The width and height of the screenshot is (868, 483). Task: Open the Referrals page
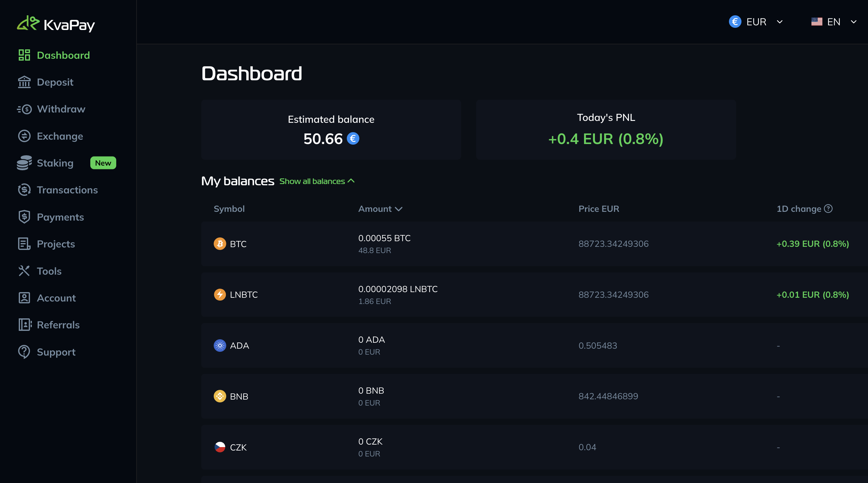tap(58, 325)
